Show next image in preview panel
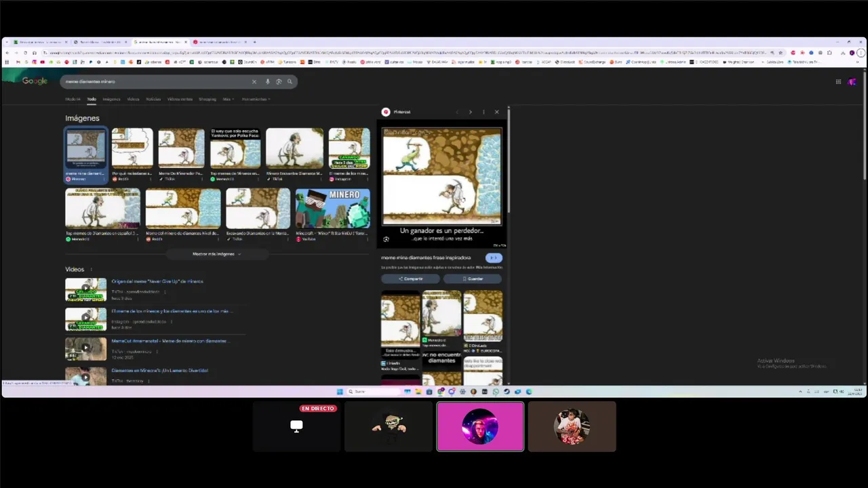868x488 pixels. pyautogui.click(x=470, y=112)
